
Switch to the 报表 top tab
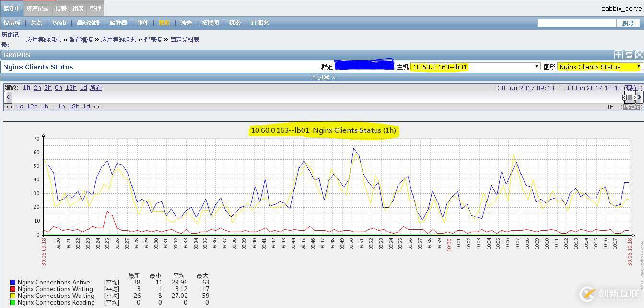[x=61, y=8]
